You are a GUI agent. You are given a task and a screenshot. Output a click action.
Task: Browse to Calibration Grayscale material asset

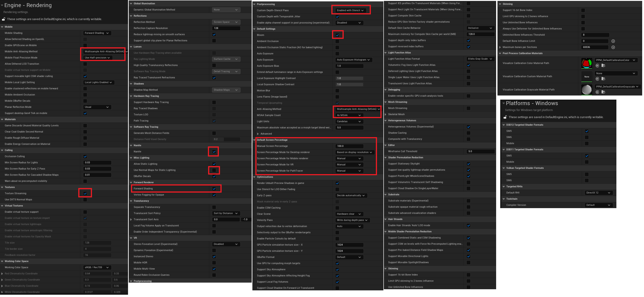pos(603,92)
